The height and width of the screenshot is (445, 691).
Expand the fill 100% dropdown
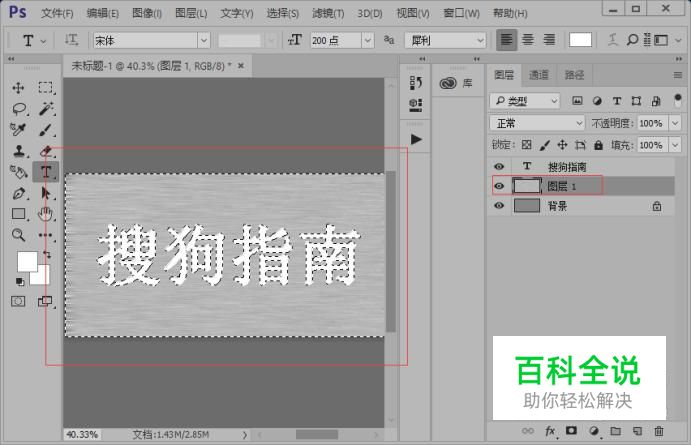(675, 145)
